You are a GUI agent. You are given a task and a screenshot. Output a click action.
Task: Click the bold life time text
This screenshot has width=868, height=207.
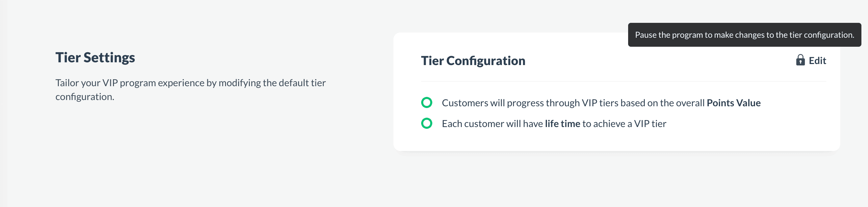(x=562, y=124)
